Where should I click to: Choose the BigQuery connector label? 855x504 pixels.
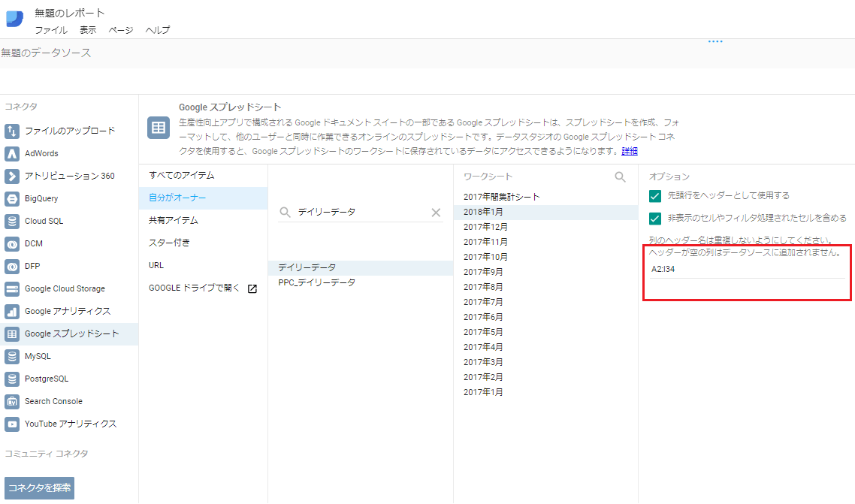41,198
